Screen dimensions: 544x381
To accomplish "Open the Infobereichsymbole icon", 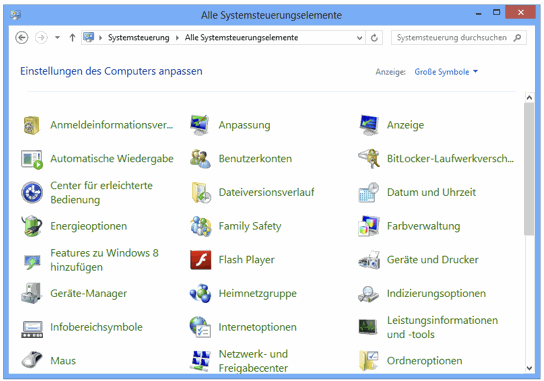I will coord(32,329).
